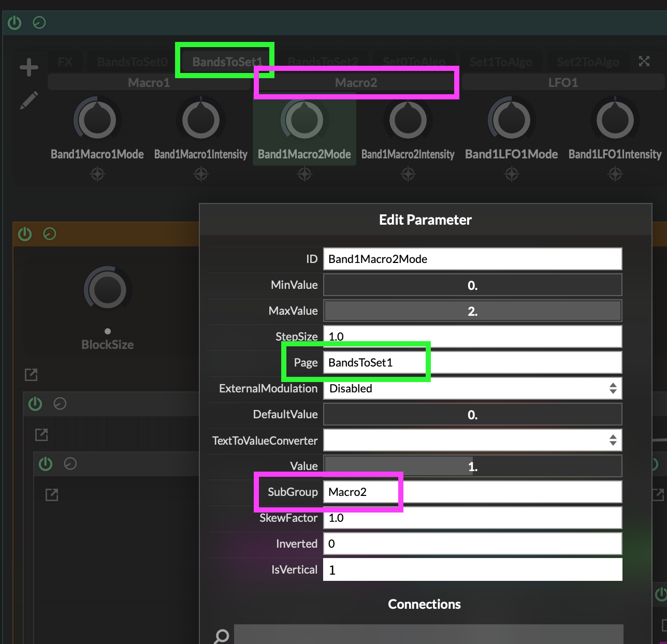Switch to the BandsToSet2 tab
Screen dimensions: 667x644
pos(323,62)
